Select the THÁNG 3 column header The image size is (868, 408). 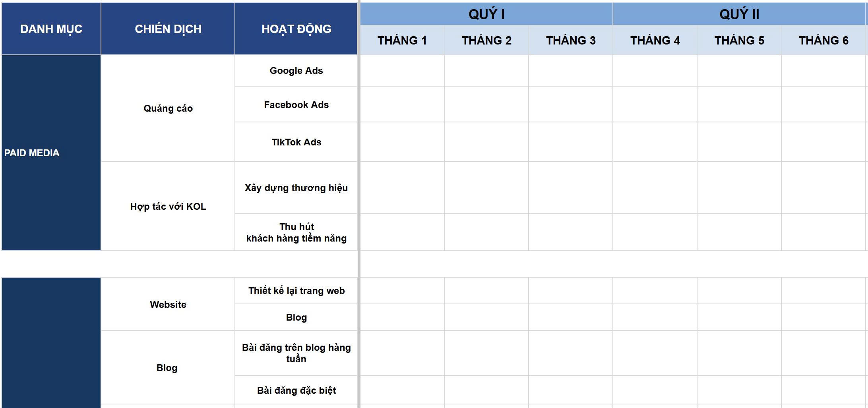[571, 40]
